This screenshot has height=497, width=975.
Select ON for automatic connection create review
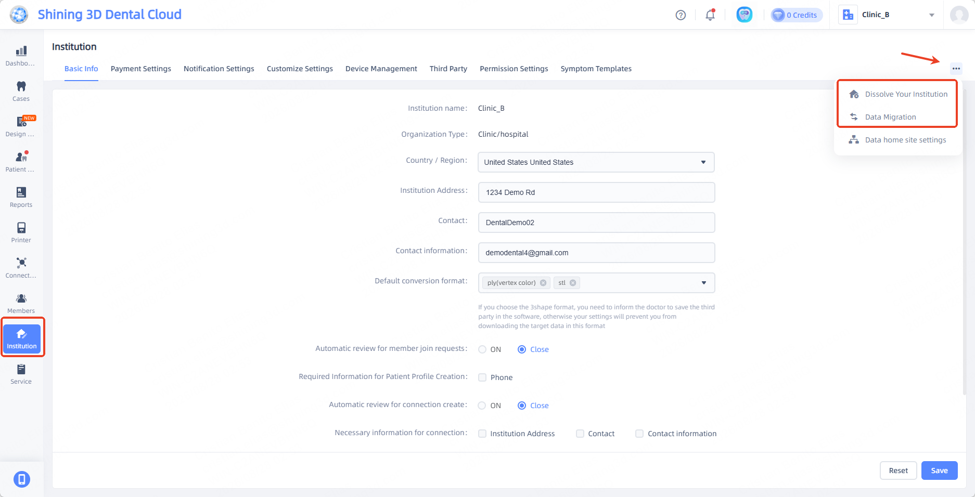pos(483,406)
